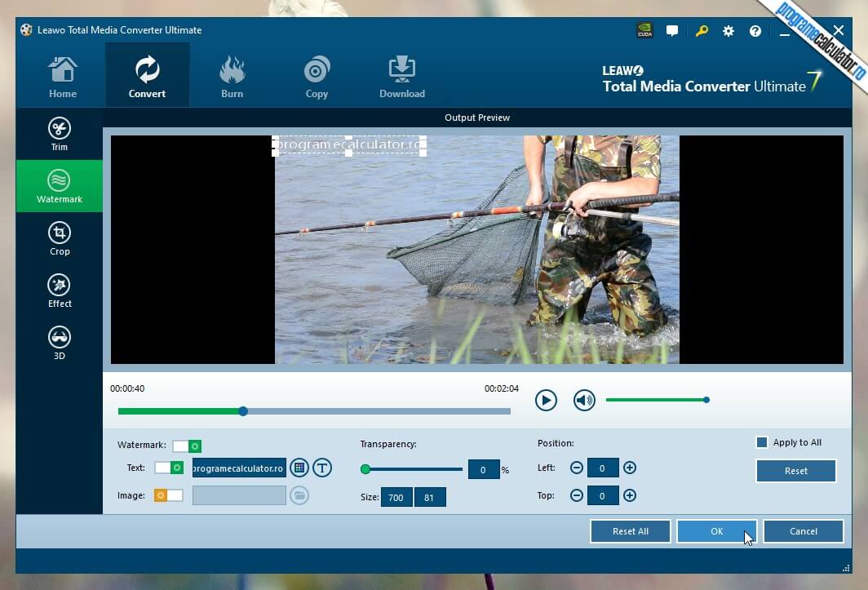Decrease the Top position value
This screenshot has height=590, width=868.
tap(576, 495)
